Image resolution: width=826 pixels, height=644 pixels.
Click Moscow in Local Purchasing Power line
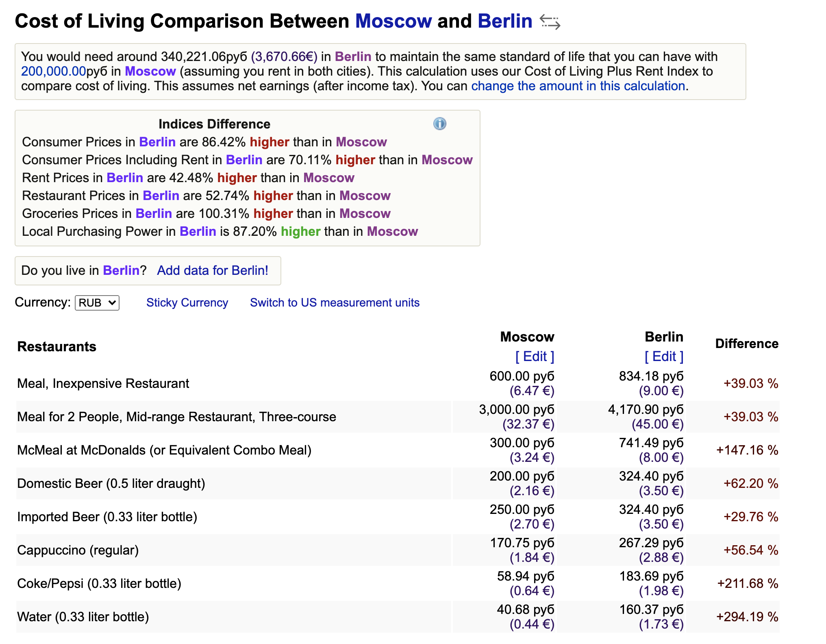392,231
